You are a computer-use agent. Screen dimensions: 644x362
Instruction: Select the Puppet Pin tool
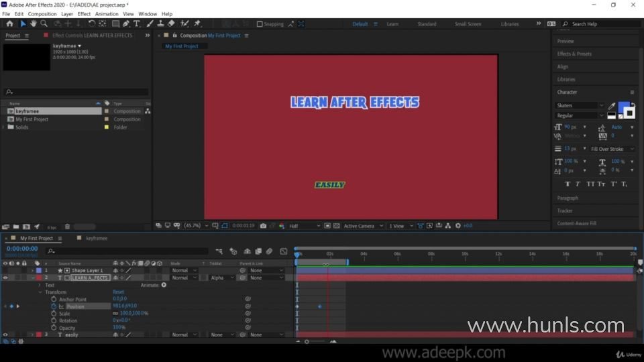[x=197, y=24]
